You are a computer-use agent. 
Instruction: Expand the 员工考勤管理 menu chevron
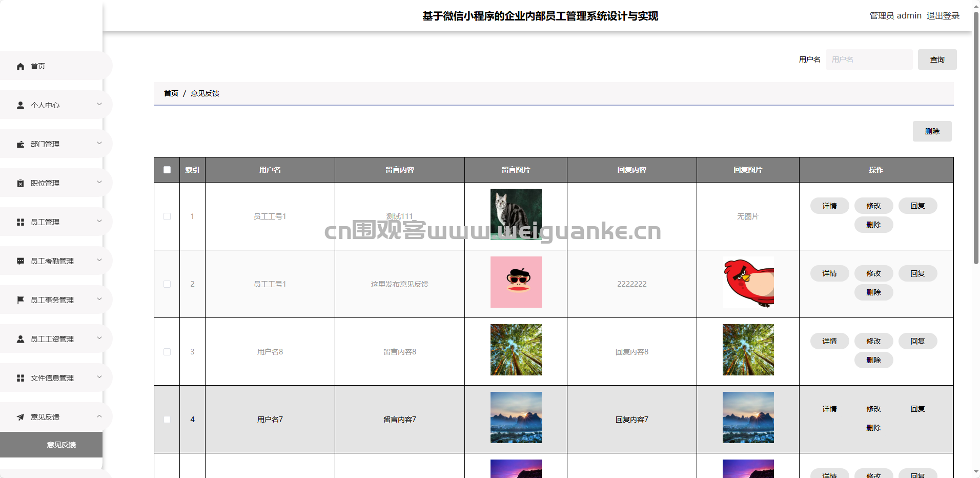point(99,260)
